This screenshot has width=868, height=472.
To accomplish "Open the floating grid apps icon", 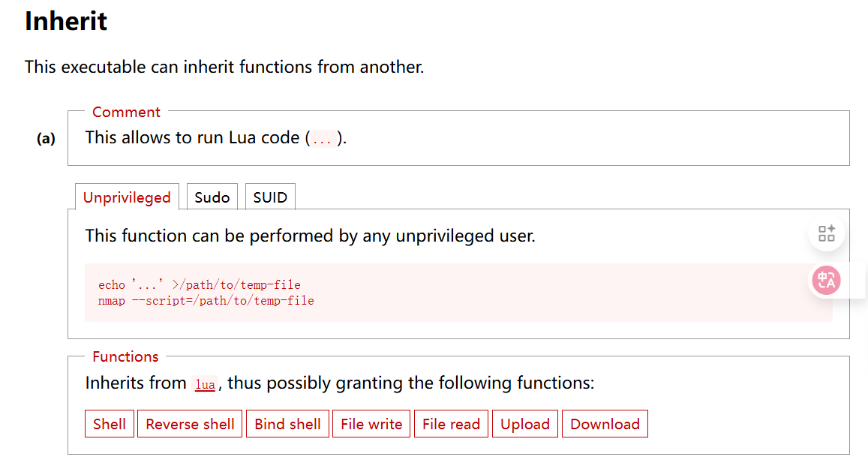I will click(x=826, y=233).
